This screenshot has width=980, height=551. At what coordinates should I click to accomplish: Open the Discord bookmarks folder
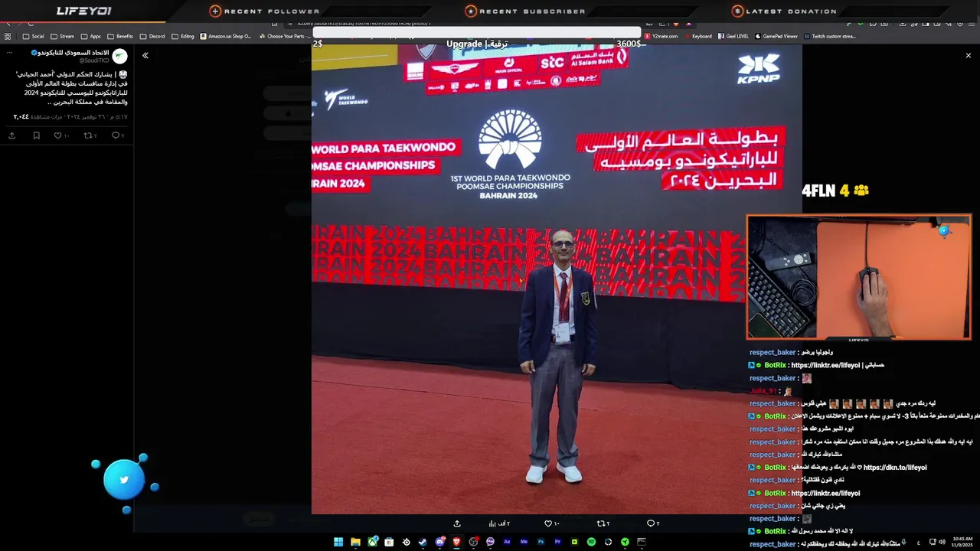[152, 36]
